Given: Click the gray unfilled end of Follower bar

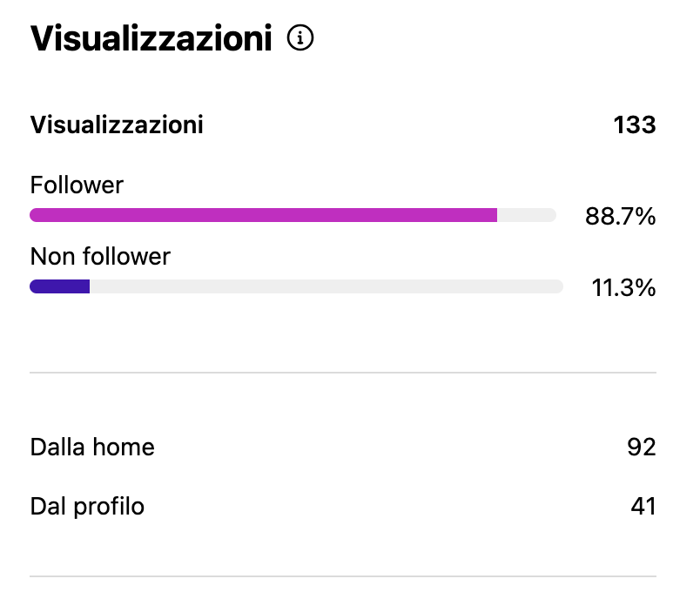Looking at the screenshot, I should tap(527, 215).
